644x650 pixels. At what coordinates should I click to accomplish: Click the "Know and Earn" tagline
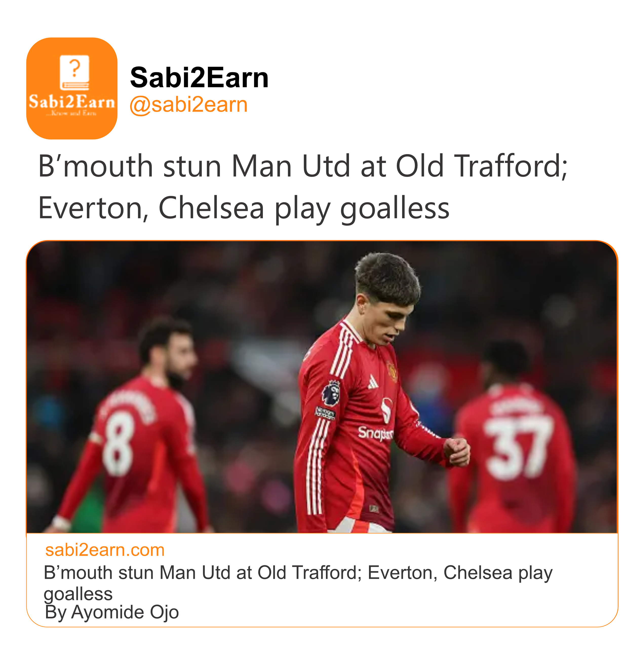(x=72, y=113)
